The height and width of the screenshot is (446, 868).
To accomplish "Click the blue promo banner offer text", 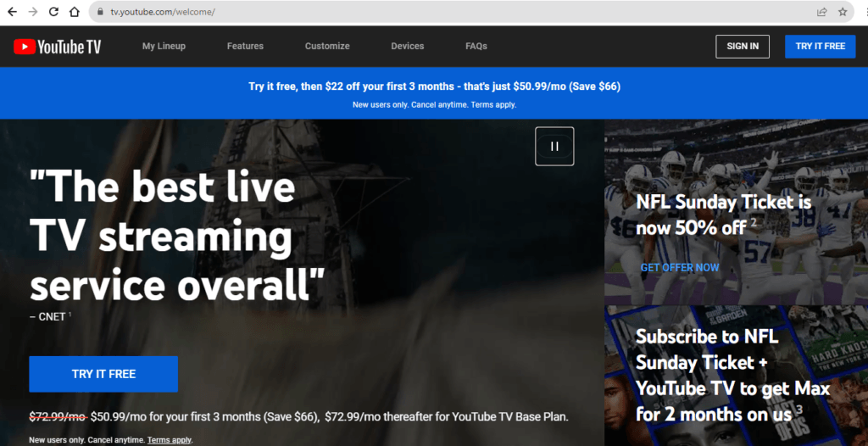I will 435,86.
